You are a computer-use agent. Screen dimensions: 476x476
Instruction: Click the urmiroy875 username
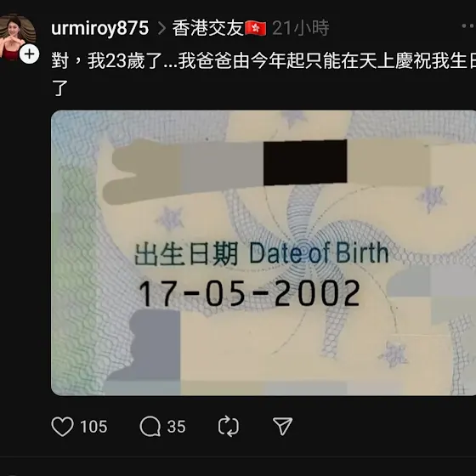click(100, 28)
